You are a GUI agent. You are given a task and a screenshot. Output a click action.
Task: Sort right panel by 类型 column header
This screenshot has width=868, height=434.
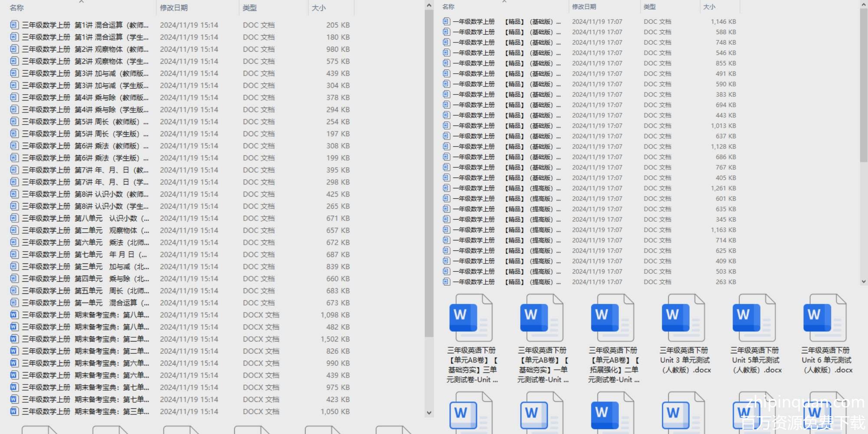[650, 7]
